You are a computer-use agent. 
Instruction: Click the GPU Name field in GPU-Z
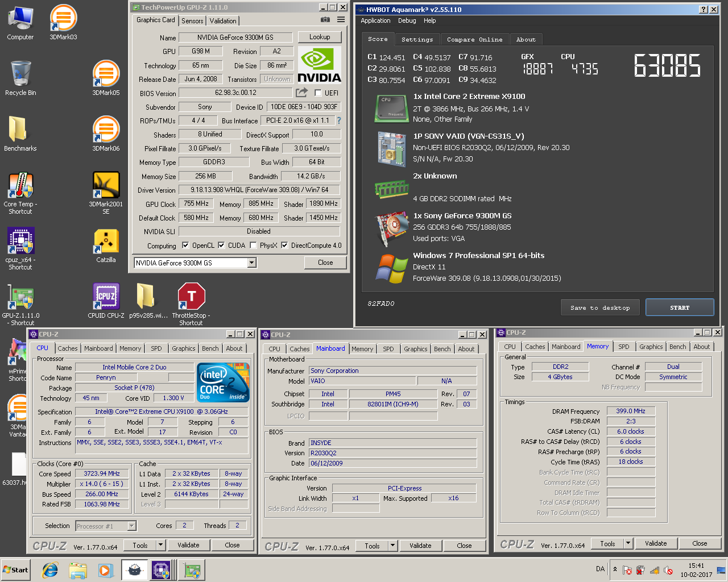(x=235, y=37)
